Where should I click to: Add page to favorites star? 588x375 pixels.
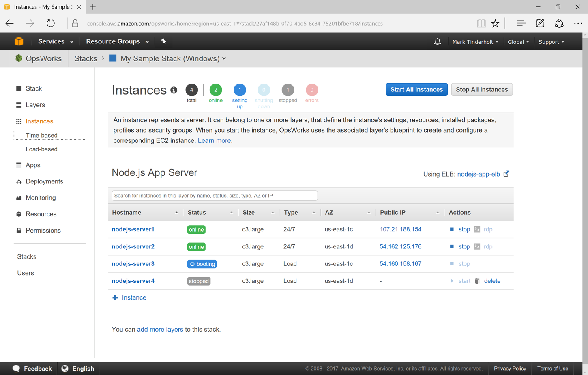(x=495, y=23)
